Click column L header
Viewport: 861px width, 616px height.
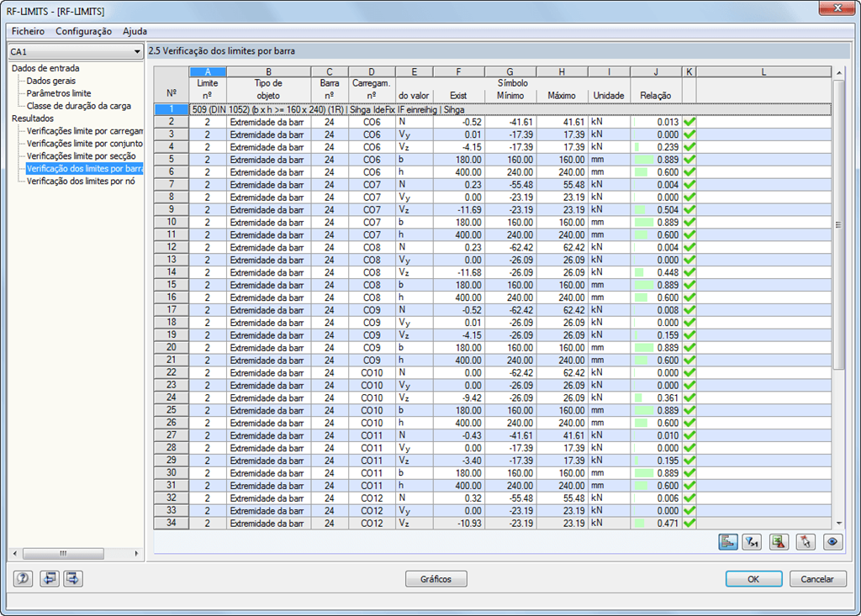click(763, 71)
